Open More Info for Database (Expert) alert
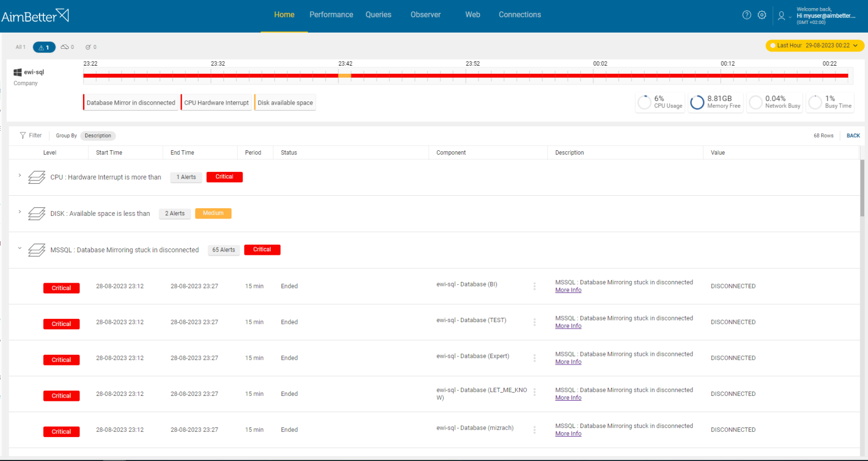868x461 pixels. pyautogui.click(x=568, y=362)
